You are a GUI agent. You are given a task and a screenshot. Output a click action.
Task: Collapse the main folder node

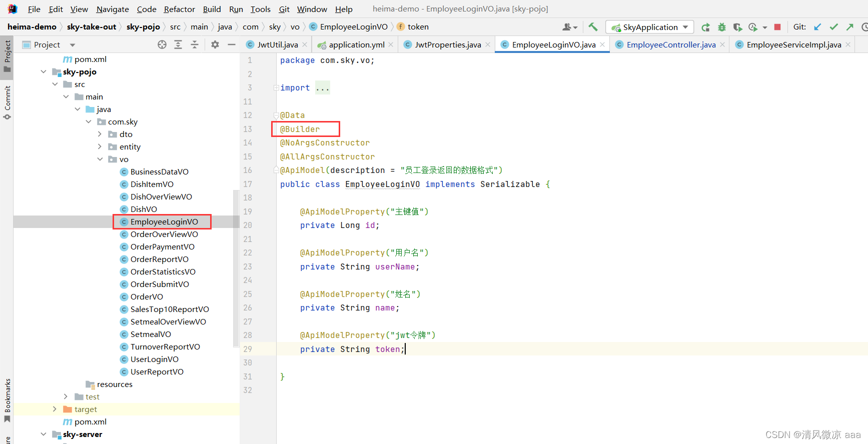tap(66, 96)
